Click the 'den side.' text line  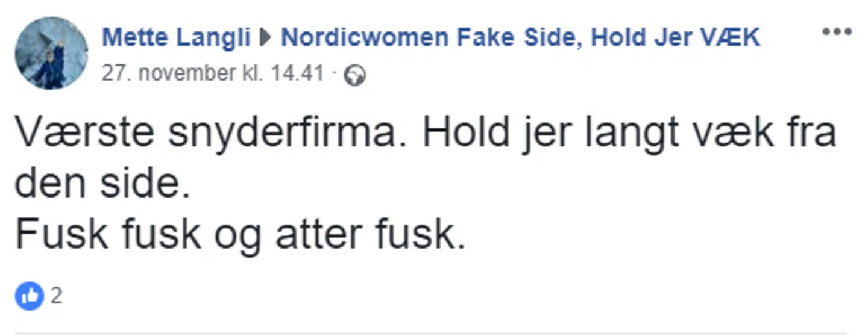pos(102,185)
